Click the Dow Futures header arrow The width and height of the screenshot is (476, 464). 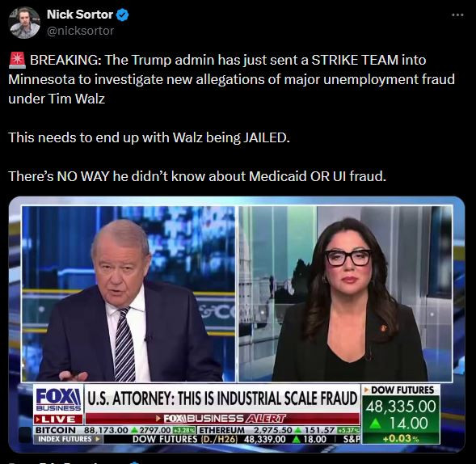point(367,390)
